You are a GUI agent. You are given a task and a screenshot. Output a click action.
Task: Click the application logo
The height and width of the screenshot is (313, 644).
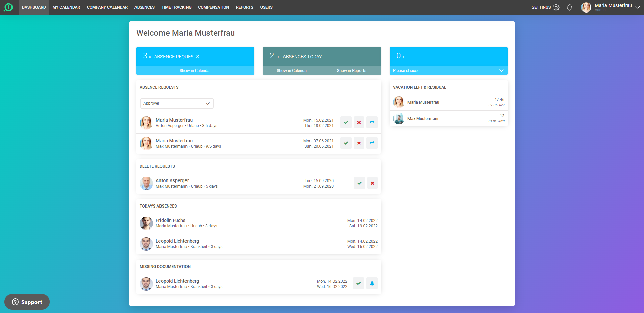click(9, 7)
